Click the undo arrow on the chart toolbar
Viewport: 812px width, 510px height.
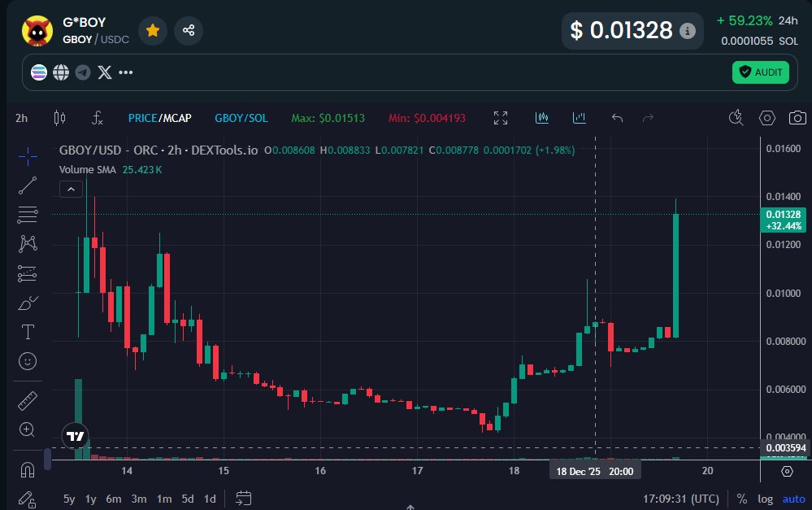click(x=616, y=118)
